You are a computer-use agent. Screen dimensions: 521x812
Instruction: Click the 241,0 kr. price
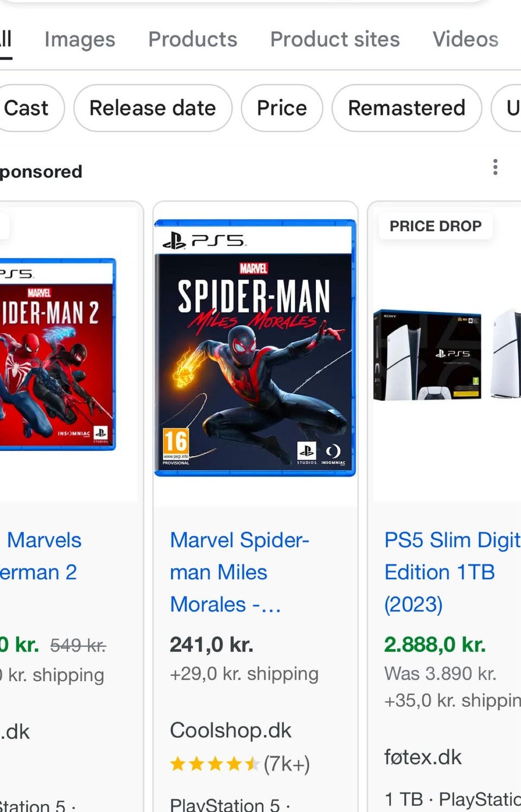(x=212, y=645)
